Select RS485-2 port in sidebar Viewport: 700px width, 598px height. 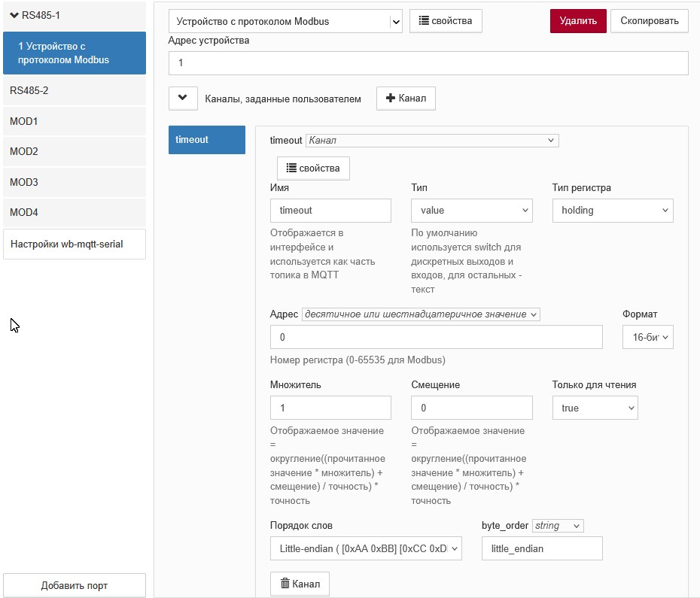pos(74,90)
